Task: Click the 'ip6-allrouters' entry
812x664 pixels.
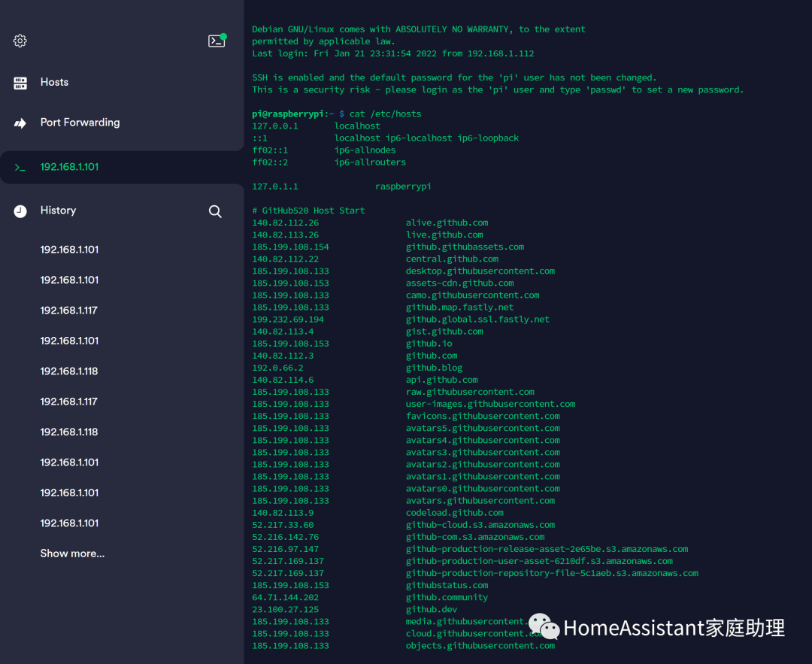Action: click(x=370, y=162)
